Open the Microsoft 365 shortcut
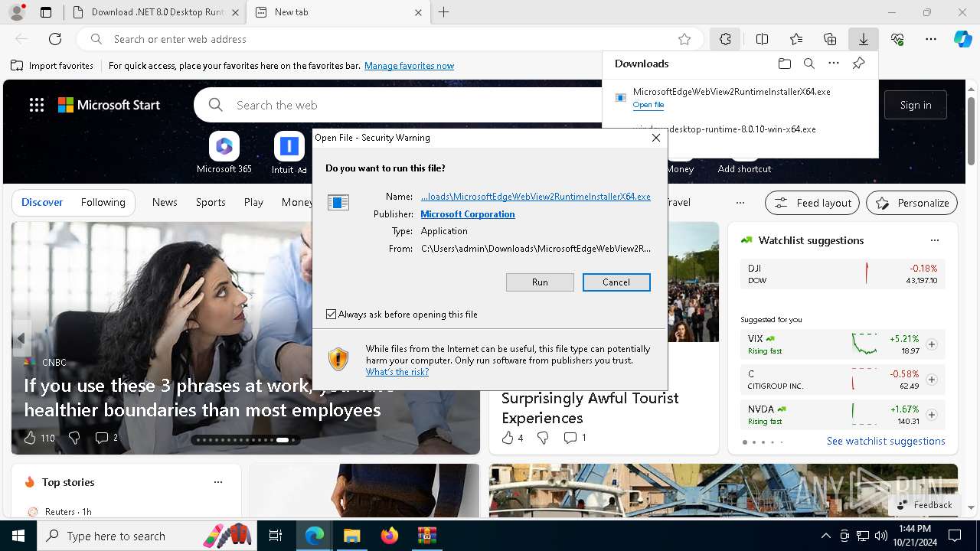The height and width of the screenshot is (551, 980). (x=224, y=152)
